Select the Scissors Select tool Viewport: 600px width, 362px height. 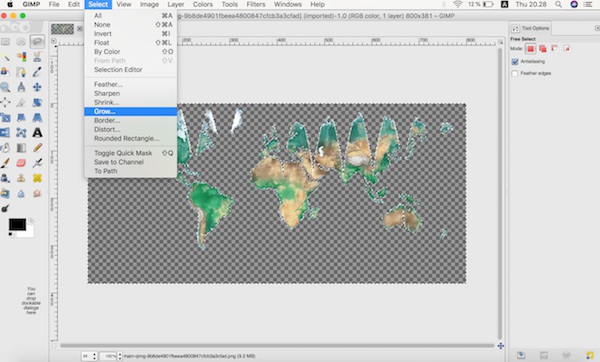coord(37,57)
